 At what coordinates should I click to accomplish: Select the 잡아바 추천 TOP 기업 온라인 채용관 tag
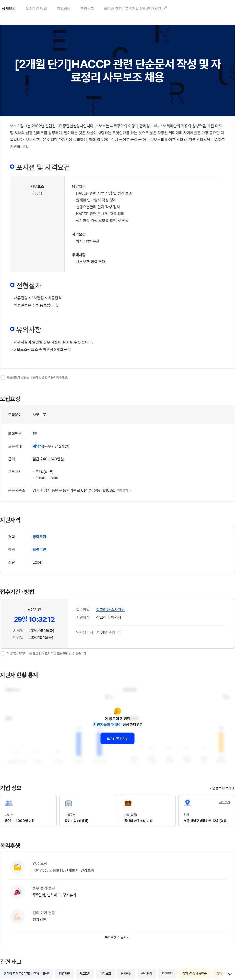[x=27, y=973]
